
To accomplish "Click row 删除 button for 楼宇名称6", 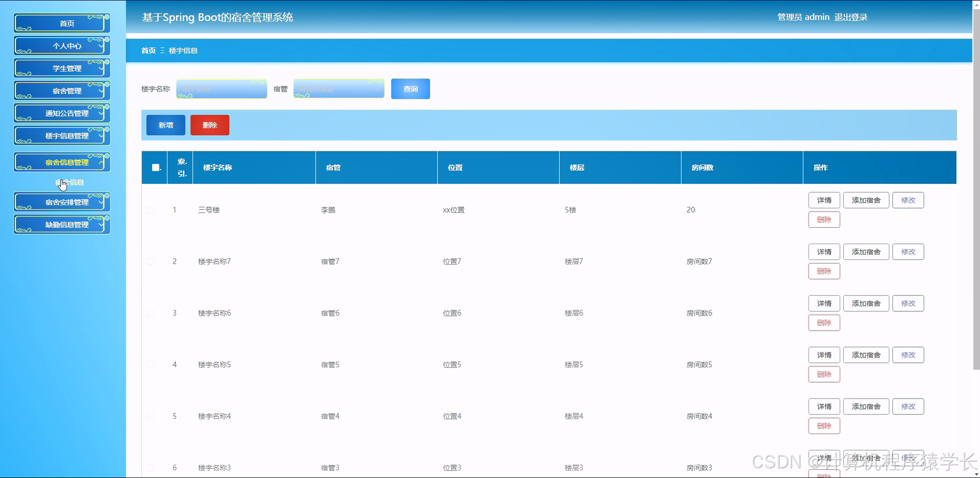I will coord(824,323).
